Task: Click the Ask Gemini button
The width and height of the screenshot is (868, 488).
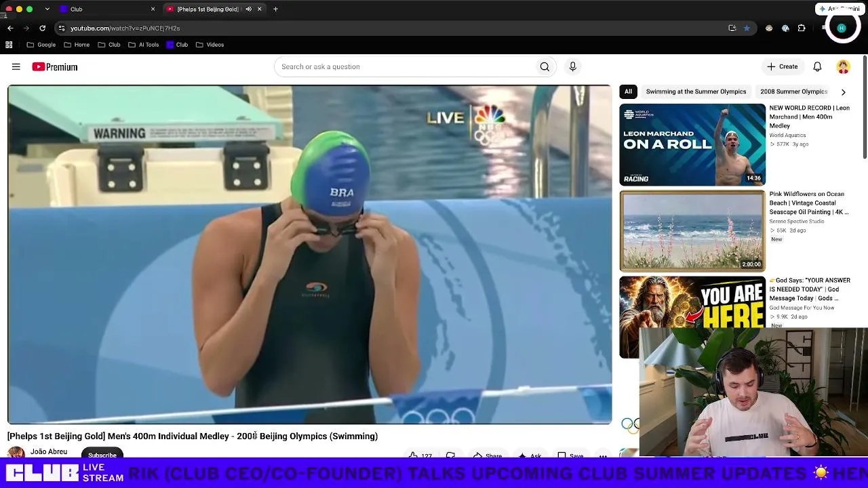Action: (840, 9)
